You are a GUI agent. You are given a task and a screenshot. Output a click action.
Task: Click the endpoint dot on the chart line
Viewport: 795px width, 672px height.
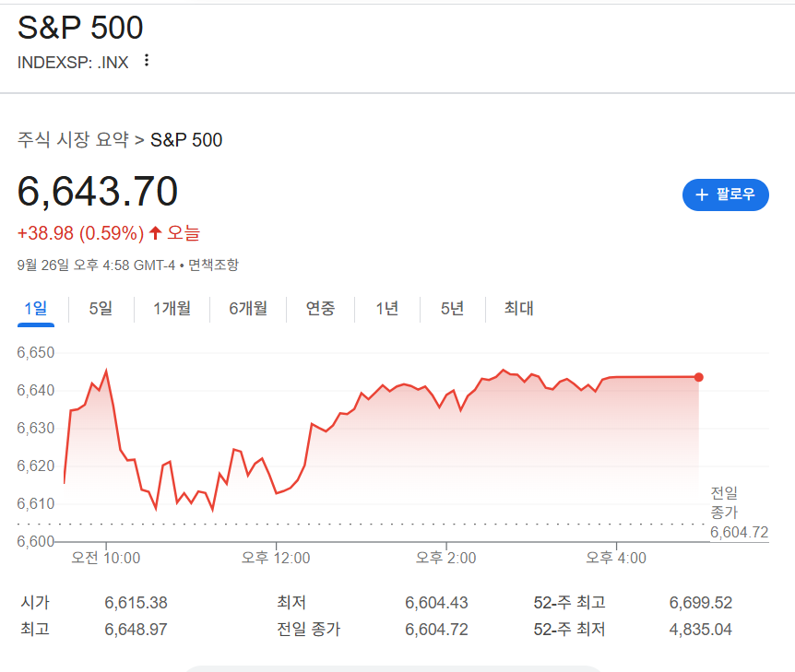click(x=697, y=377)
